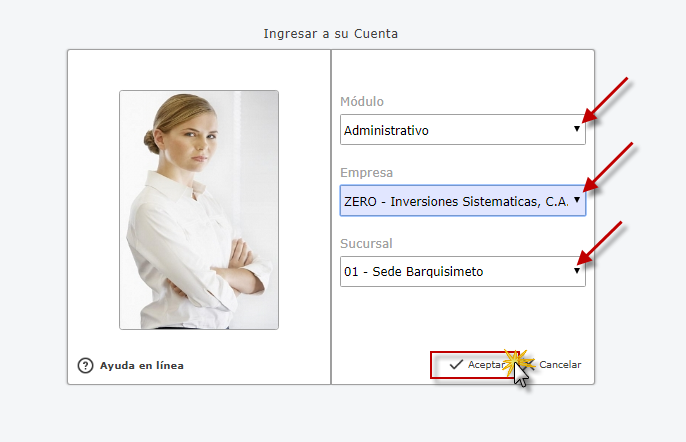Click the Empresa field label
The width and height of the screenshot is (686, 442).
[x=367, y=172]
